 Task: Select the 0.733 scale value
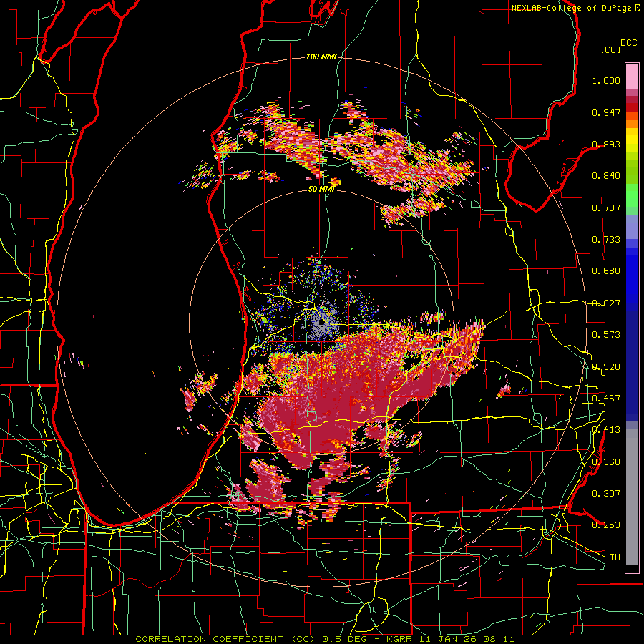[606, 240]
